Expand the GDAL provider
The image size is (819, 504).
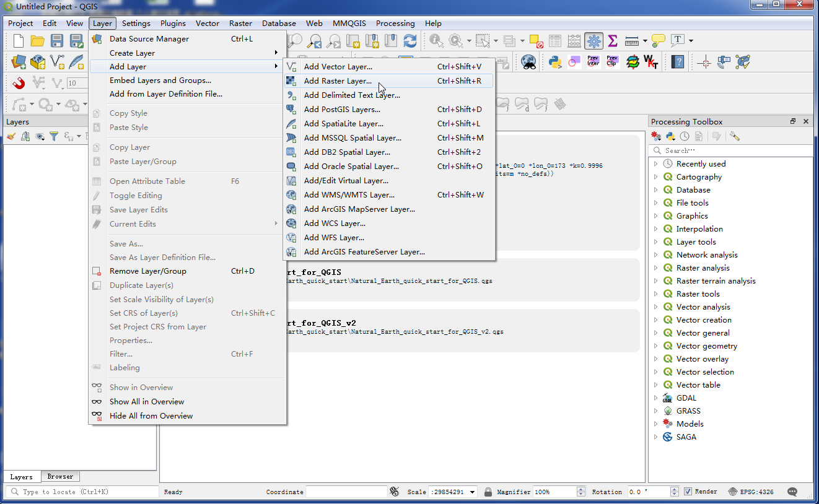coord(656,398)
